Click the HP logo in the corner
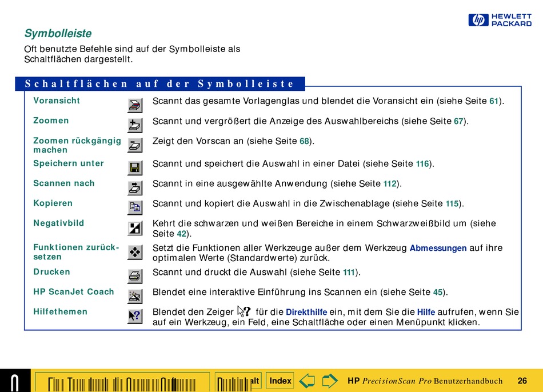Viewport: 543px width, 392px height. [500, 20]
